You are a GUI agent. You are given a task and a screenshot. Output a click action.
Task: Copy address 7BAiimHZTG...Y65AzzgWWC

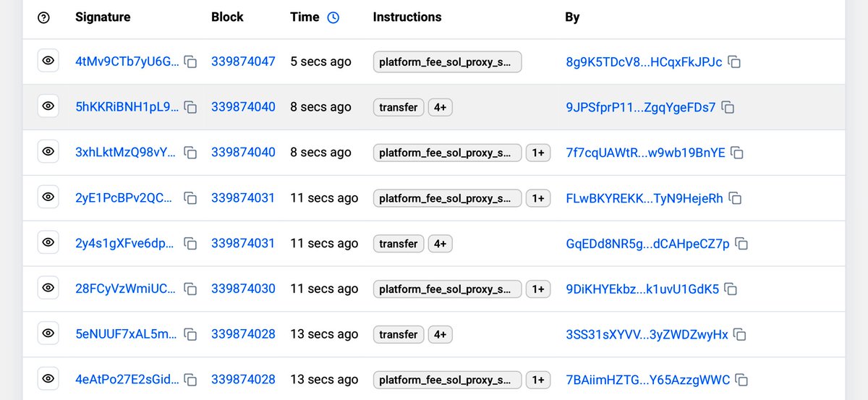(741, 380)
